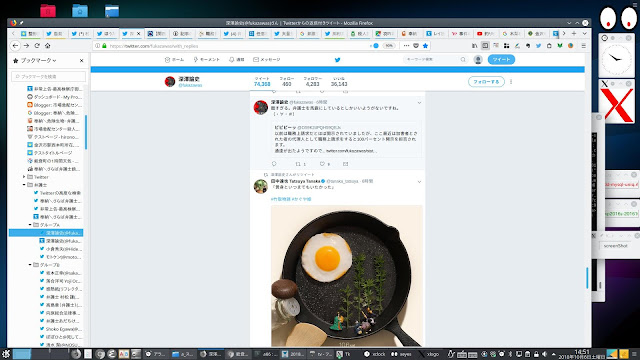The width and height of the screenshot is (640, 360).
Task: Click the blue ツイート button
Action: (501, 60)
